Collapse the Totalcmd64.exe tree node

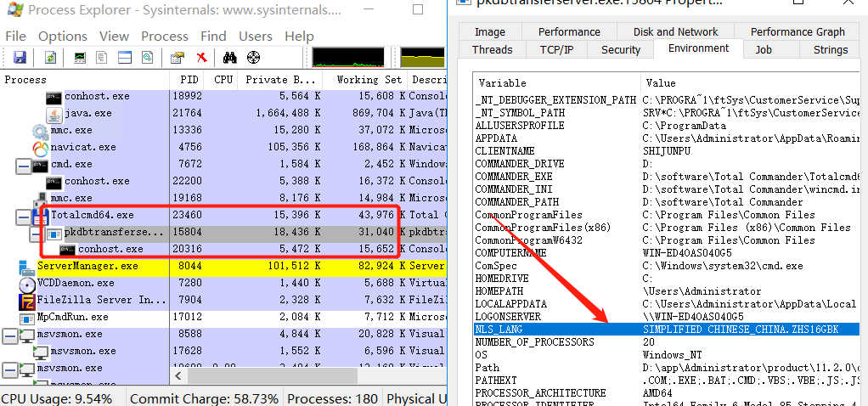(23, 217)
